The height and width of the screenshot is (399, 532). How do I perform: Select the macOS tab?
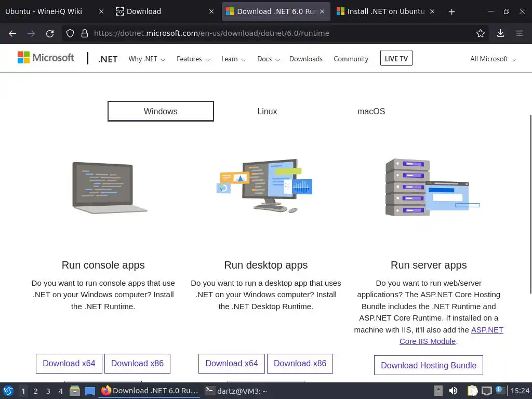coord(371,111)
